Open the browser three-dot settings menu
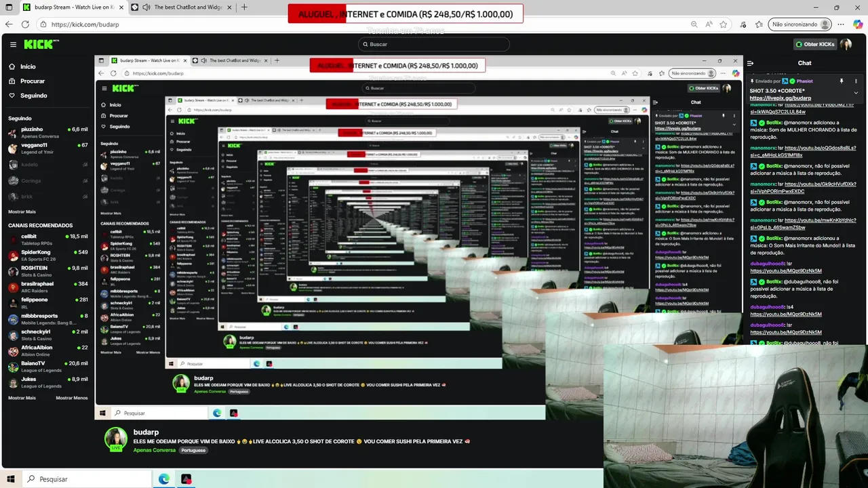868x488 pixels. tap(842, 24)
